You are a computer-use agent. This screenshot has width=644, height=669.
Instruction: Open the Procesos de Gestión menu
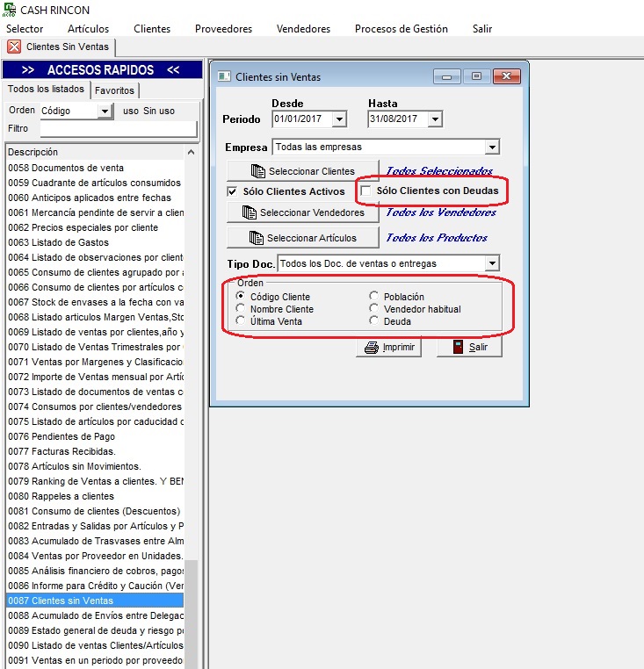tap(402, 29)
